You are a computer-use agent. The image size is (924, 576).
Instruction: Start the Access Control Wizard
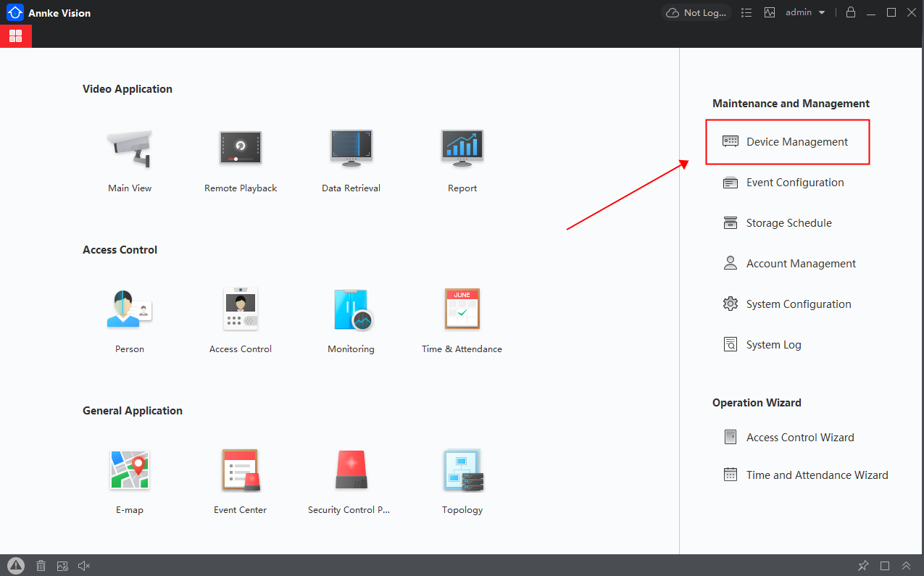tap(799, 438)
